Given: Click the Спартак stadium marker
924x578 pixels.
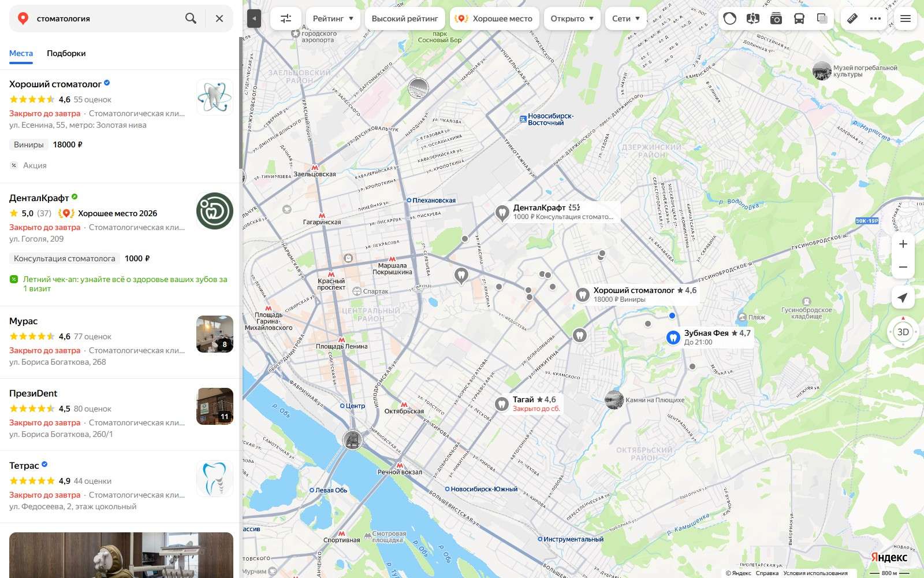Looking at the screenshot, I should [357, 291].
